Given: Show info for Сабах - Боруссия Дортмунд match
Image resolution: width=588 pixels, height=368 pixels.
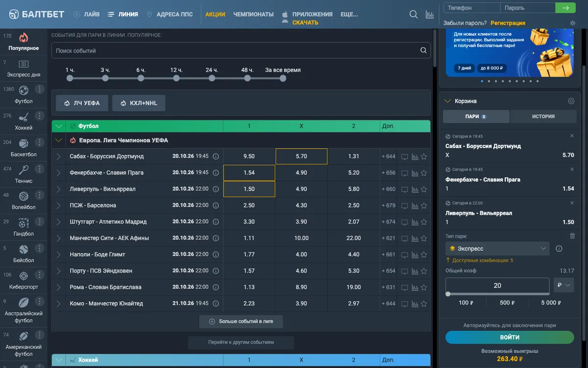Looking at the screenshot, I should 216,157.
